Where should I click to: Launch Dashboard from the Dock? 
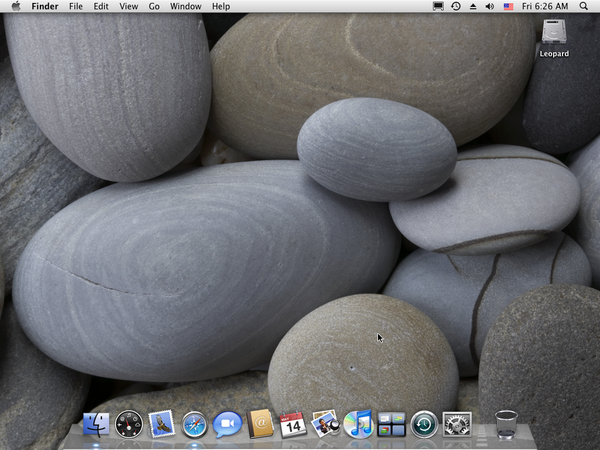click(129, 424)
